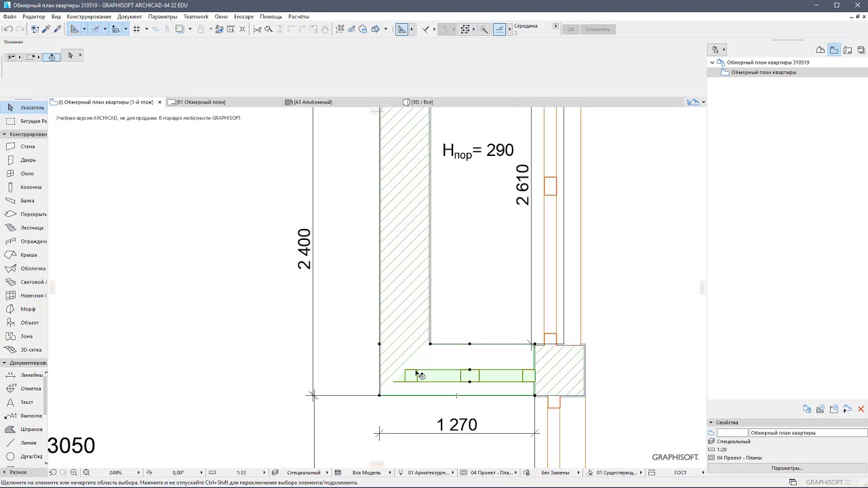This screenshot has width=868, height=488.
Task: Open the Teamwork menu
Action: (x=196, y=16)
